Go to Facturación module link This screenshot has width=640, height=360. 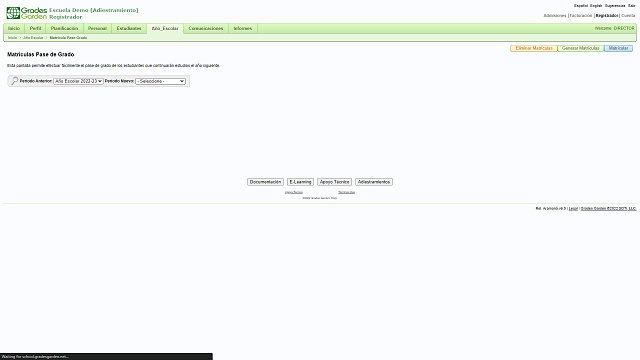pyautogui.click(x=581, y=16)
